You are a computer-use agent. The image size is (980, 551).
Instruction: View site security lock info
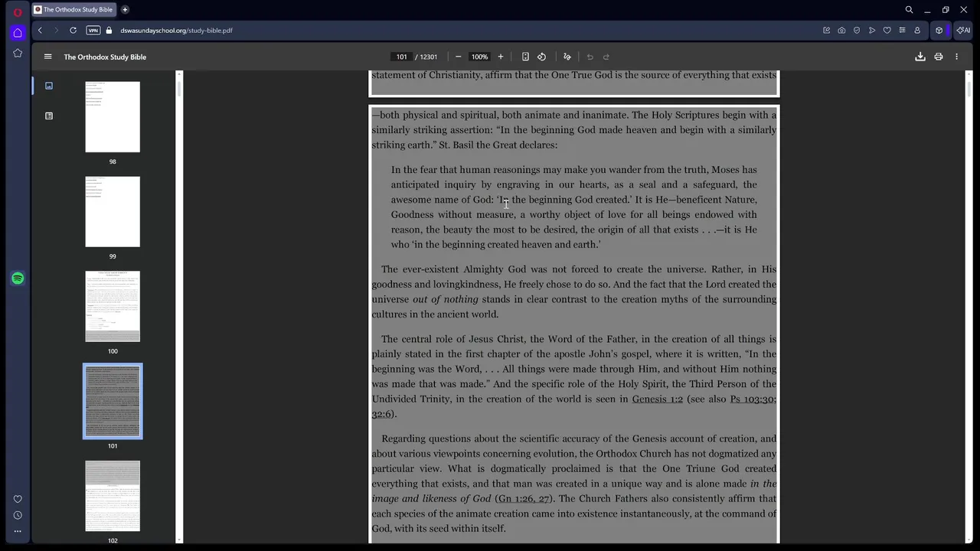click(x=109, y=31)
